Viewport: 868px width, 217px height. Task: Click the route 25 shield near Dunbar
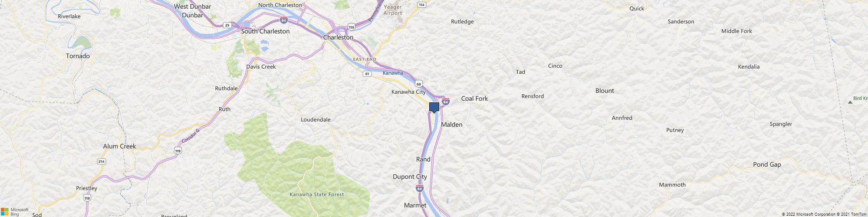click(x=227, y=25)
